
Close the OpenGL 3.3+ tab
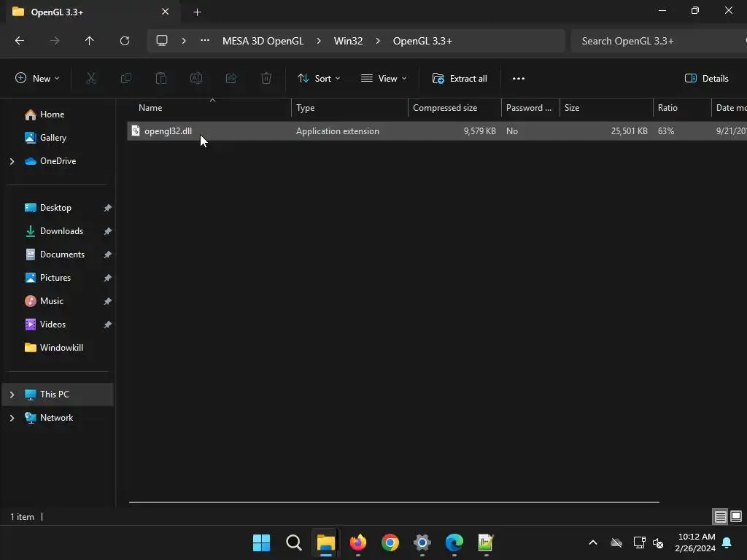(x=166, y=12)
